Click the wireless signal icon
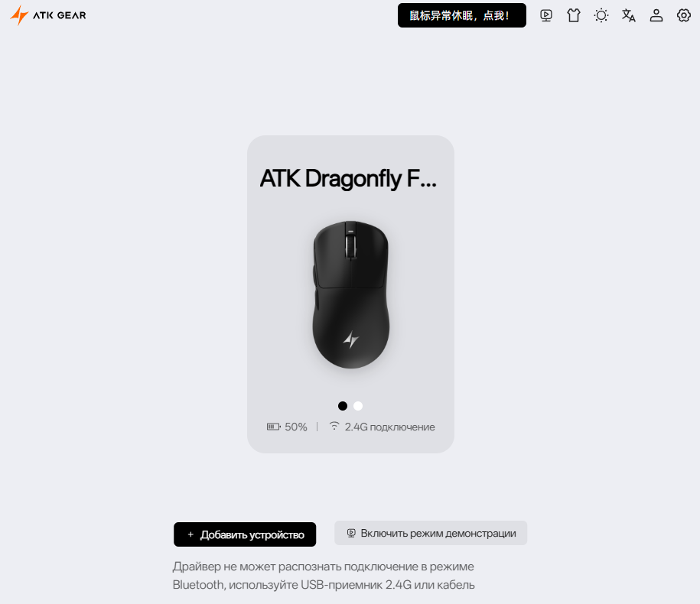Image resolution: width=700 pixels, height=604 pixels. click(x=334, y=426)
